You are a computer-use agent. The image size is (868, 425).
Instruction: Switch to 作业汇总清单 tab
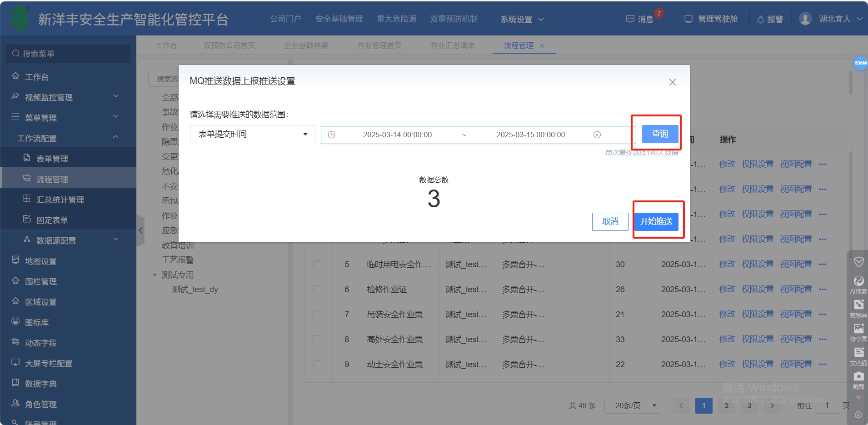[x=453, y=45]
